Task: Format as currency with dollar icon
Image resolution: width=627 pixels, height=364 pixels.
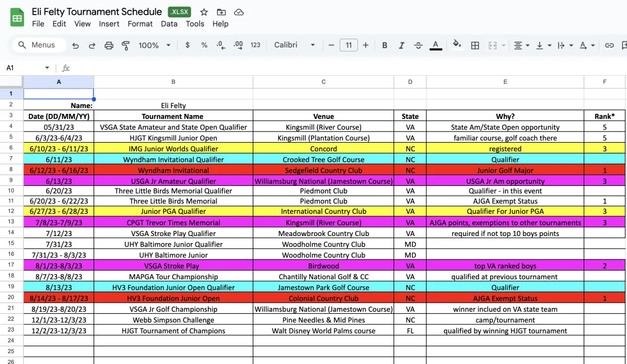Action: tap(188, 45)
